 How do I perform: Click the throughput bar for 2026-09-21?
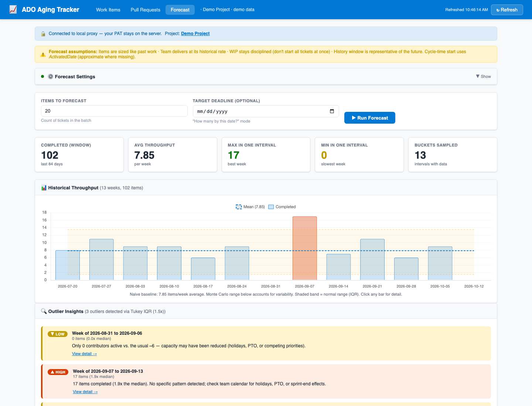pyautogui.click(x=372, y=259)
